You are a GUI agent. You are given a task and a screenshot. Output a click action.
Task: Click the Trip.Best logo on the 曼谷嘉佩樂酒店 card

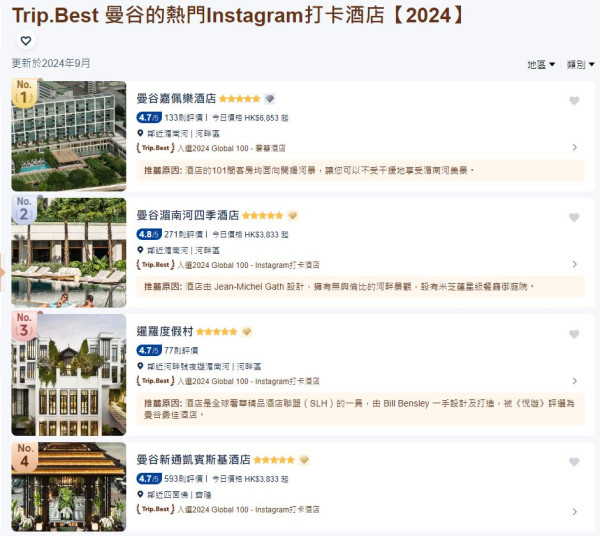click(155, 148)
